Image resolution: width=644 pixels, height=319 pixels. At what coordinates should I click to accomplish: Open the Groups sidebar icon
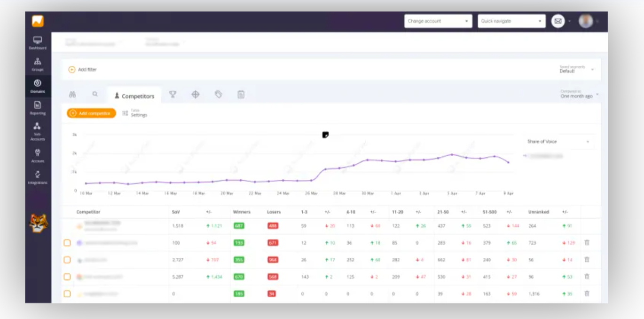(x=38, y=64)
